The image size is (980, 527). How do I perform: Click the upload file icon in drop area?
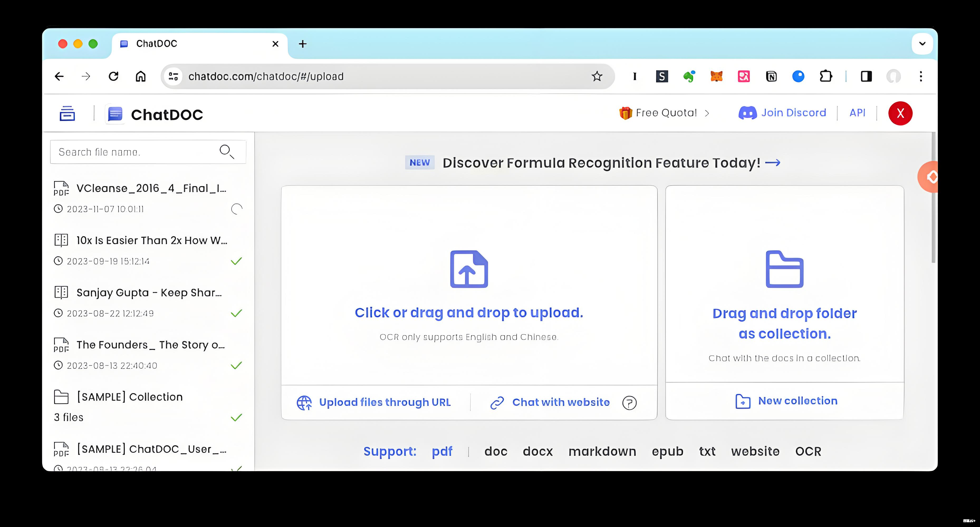pyautogui.click(x=469, y=269)
